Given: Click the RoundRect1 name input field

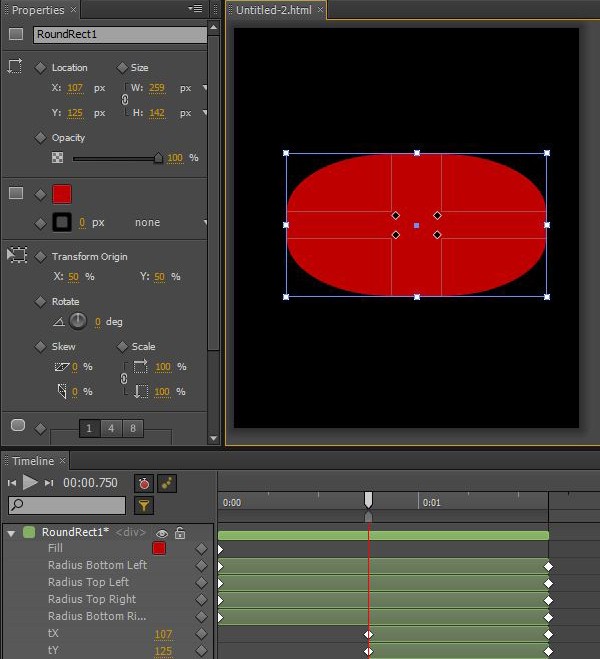Looking at the screenshot, I should (119, 34).
